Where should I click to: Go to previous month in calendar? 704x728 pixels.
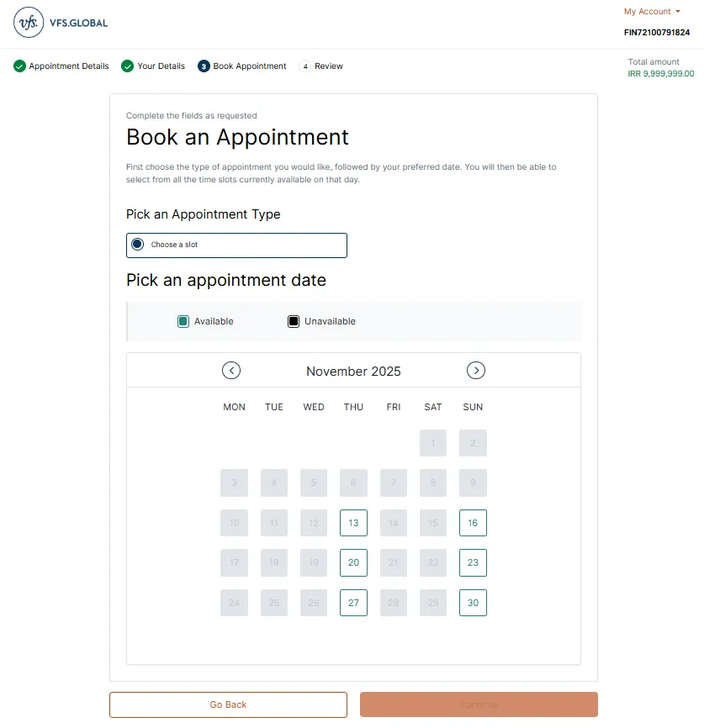point(231,371)
